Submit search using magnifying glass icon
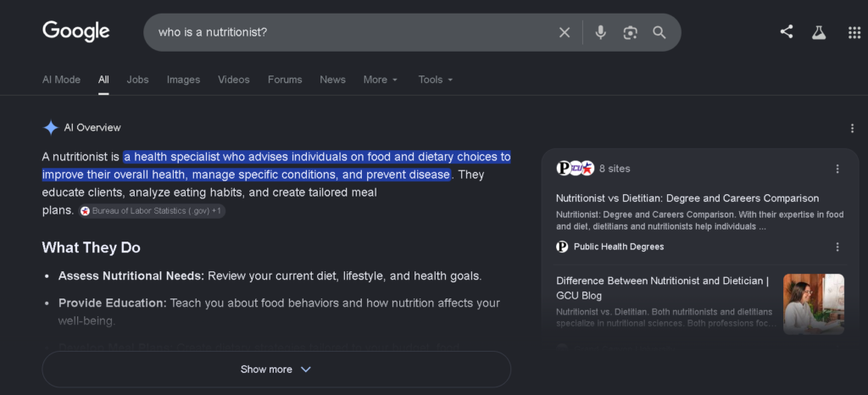Screen dimensions: 868x395 659,33
